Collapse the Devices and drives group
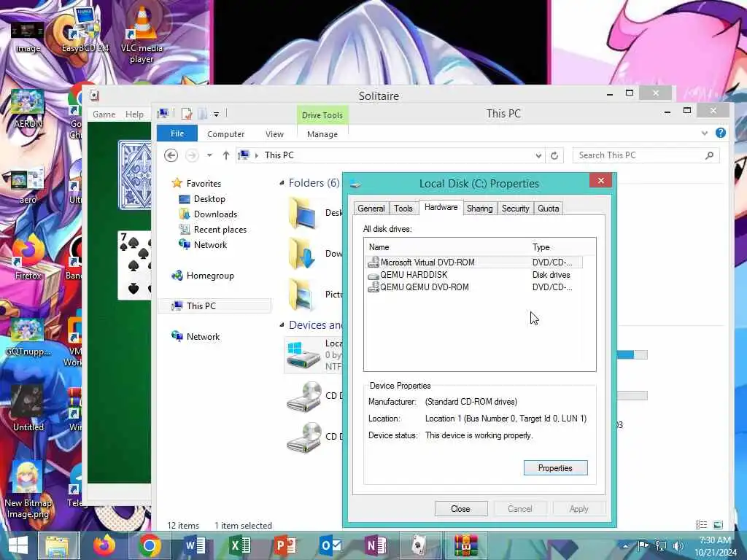The image size is (747, 560). [x=282, y=324]
